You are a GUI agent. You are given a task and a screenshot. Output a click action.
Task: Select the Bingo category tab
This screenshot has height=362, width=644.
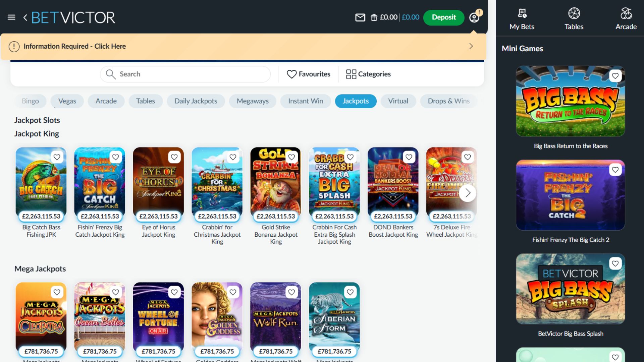pyautogui.click(x=30, y=101)
